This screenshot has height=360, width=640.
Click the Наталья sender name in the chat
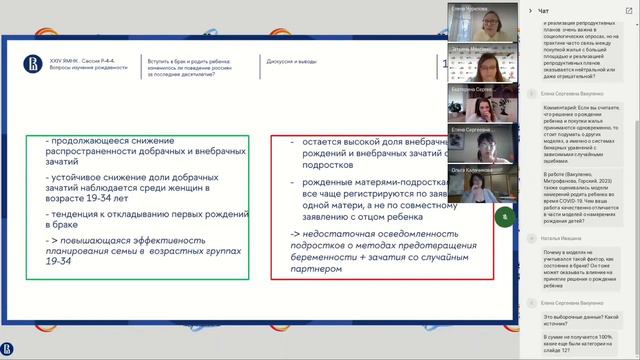[561, 238]
